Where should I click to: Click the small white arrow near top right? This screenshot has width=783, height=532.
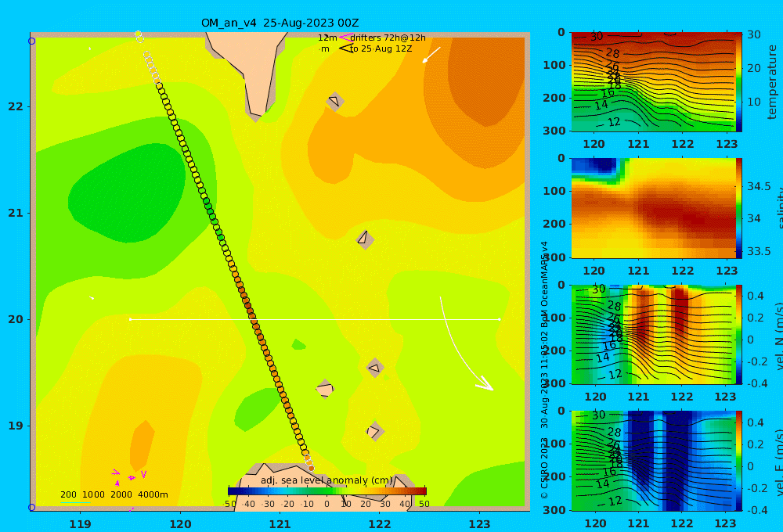tap(431, 55)
